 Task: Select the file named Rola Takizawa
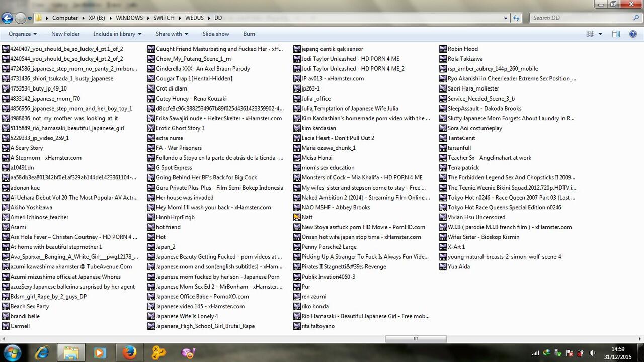[465, 59]
